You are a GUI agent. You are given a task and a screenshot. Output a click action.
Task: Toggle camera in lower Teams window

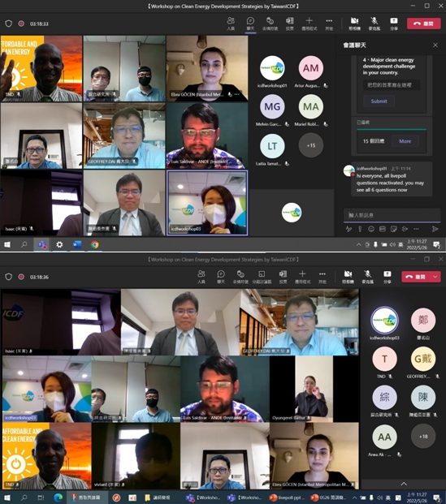(348, 277)
